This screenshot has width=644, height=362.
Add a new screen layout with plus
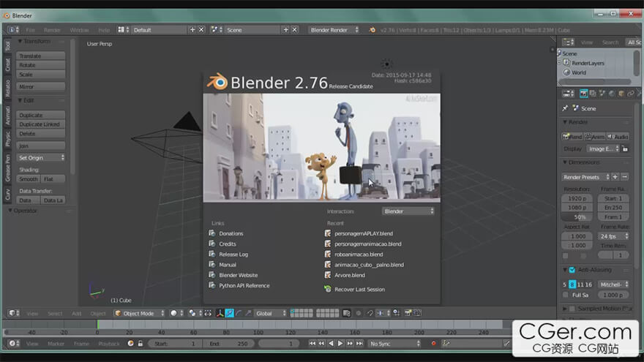(192, 29)
